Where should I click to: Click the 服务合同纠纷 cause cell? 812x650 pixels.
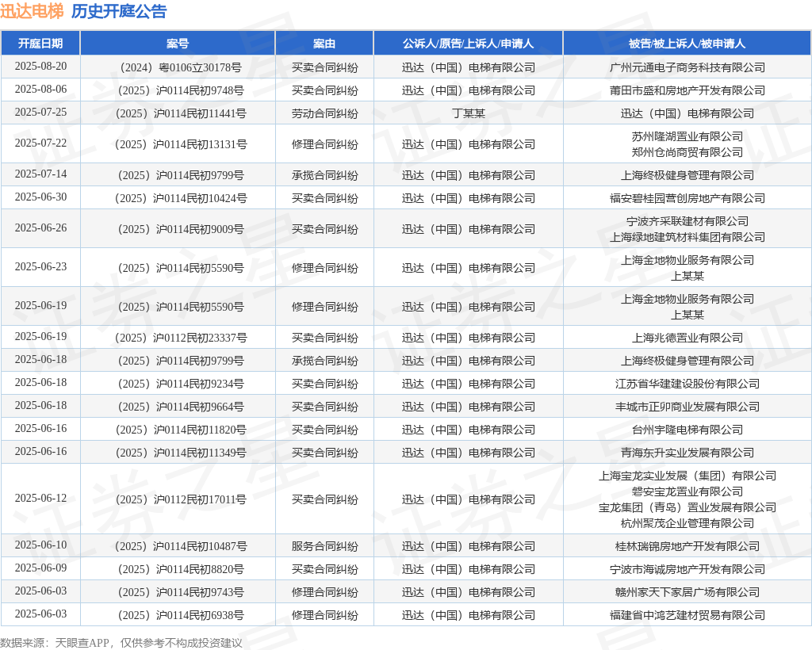coord(324,546)
